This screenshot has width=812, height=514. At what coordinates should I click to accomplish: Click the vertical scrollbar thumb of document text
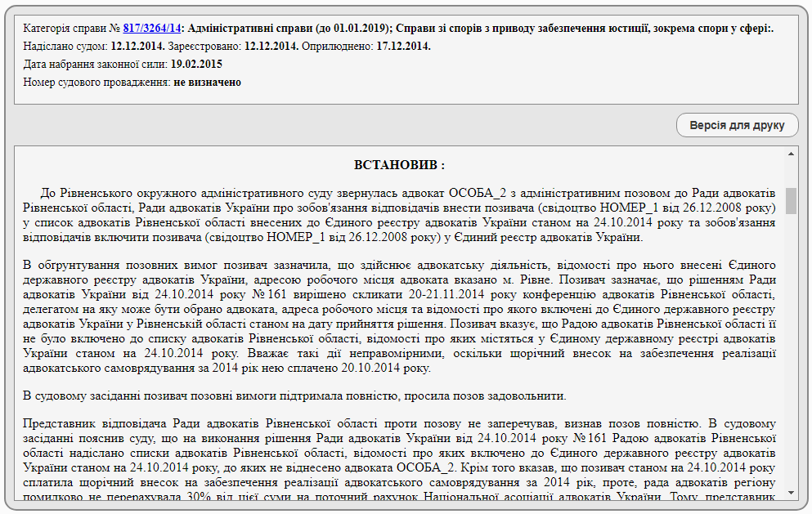click(x=791, y=201)
